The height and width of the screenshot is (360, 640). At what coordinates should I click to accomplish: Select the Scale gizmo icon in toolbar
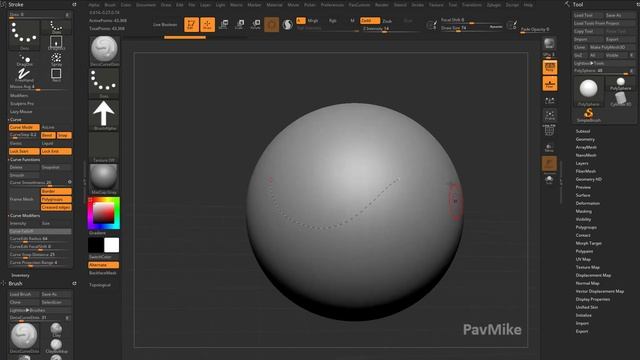(x=240, y=24)
